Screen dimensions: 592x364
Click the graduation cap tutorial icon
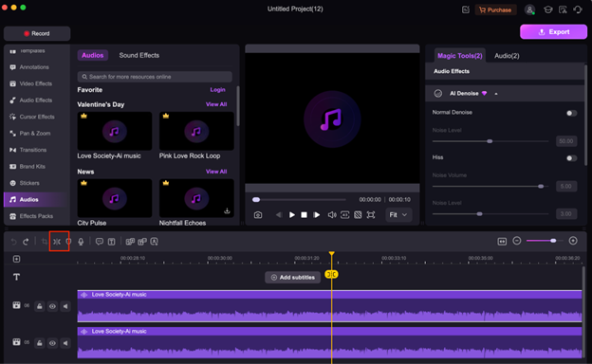(x=547, y=9)
